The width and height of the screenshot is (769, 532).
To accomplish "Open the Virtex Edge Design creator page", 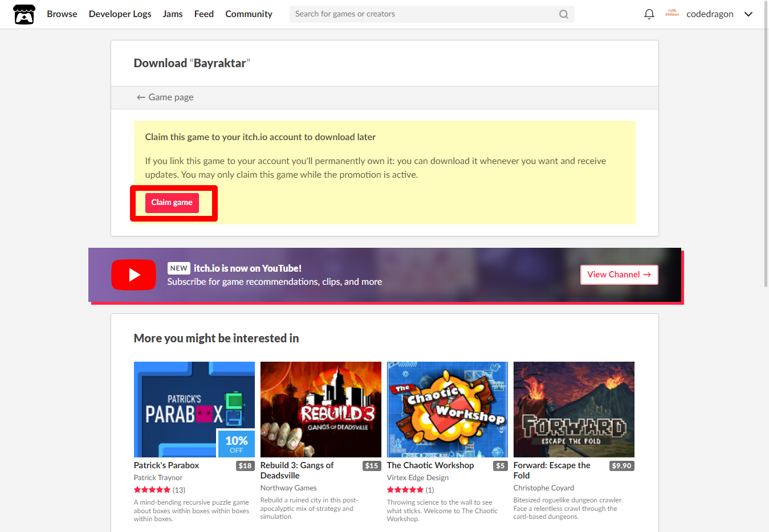I will (418, 478).
